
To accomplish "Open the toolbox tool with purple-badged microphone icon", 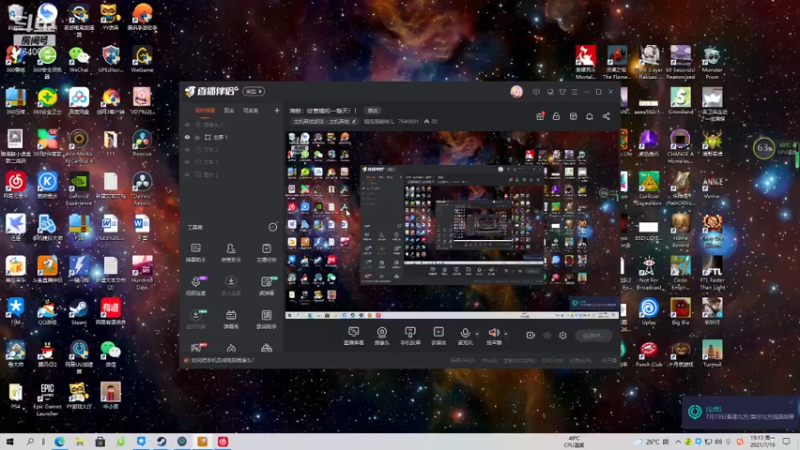I will tap(196, 286).
